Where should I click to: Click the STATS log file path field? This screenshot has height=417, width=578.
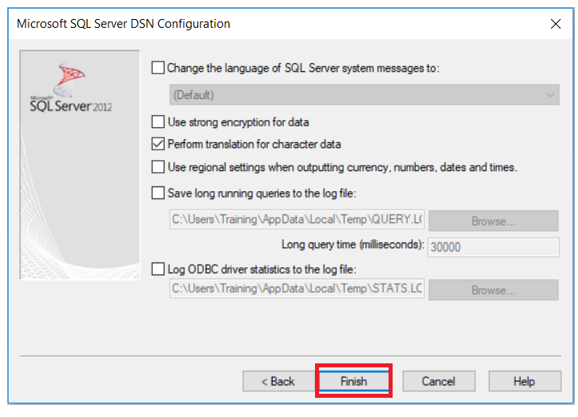coord(297,288)
